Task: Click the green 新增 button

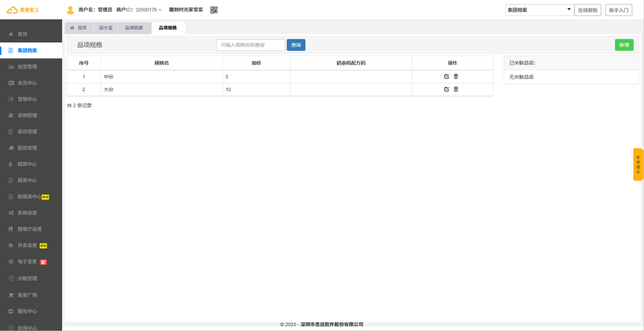Action: (x=624, y=45)
